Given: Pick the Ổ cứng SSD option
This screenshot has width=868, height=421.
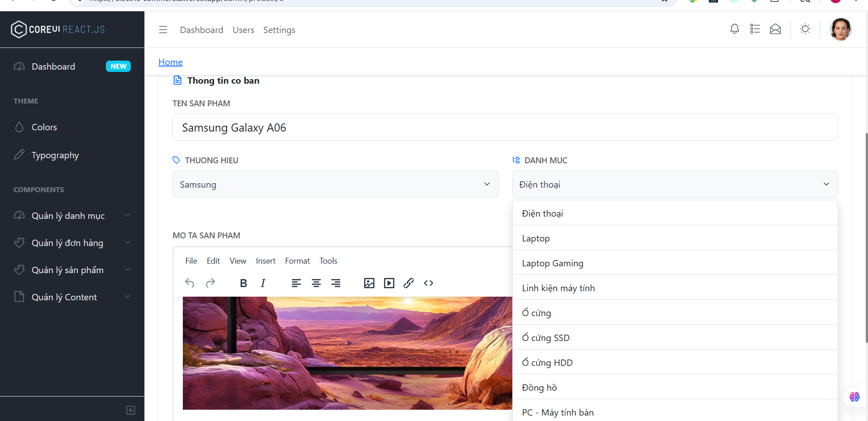Looking at the screenshot, I should coord(675,337).
